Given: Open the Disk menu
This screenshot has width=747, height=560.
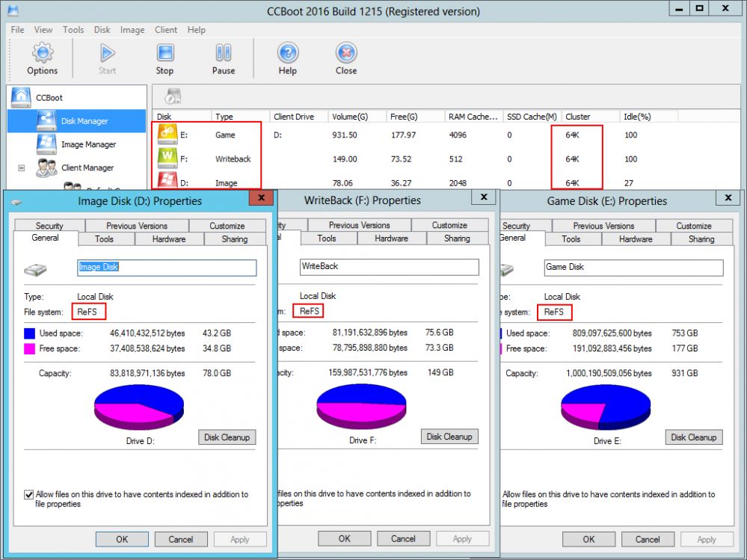Looking at the screenshot, I should pos(102,29).
